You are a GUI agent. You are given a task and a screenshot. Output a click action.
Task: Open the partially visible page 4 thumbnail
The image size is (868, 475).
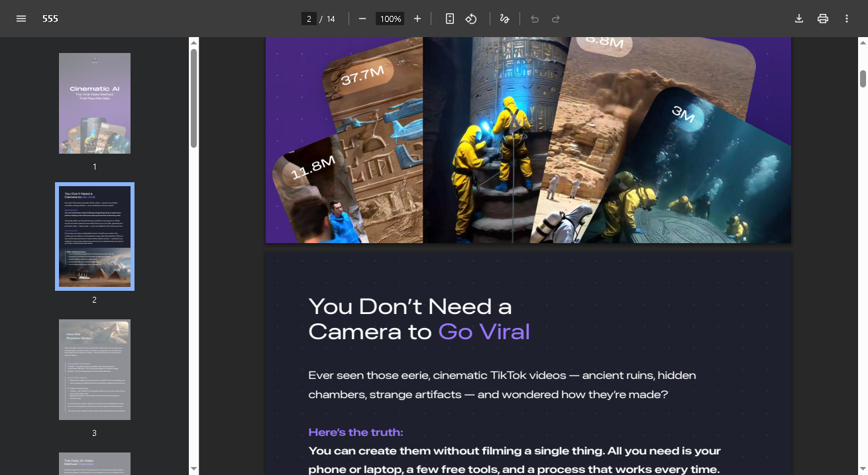[x=95, y=463]
